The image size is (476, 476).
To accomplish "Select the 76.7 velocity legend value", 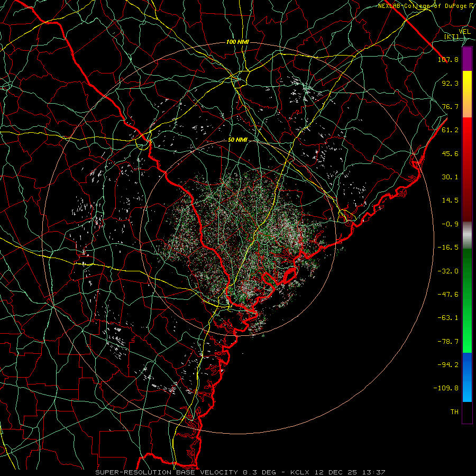I will click(x=450, y=106).
